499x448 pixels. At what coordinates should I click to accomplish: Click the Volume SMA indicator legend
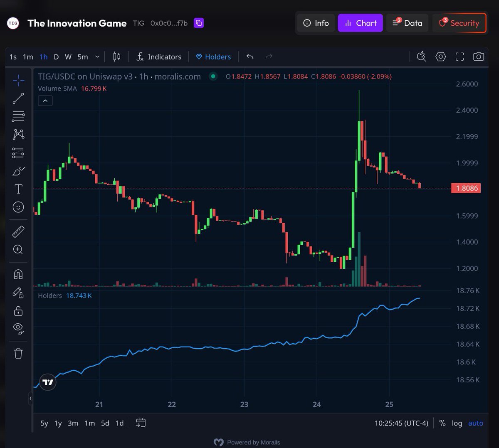[72, 89]
